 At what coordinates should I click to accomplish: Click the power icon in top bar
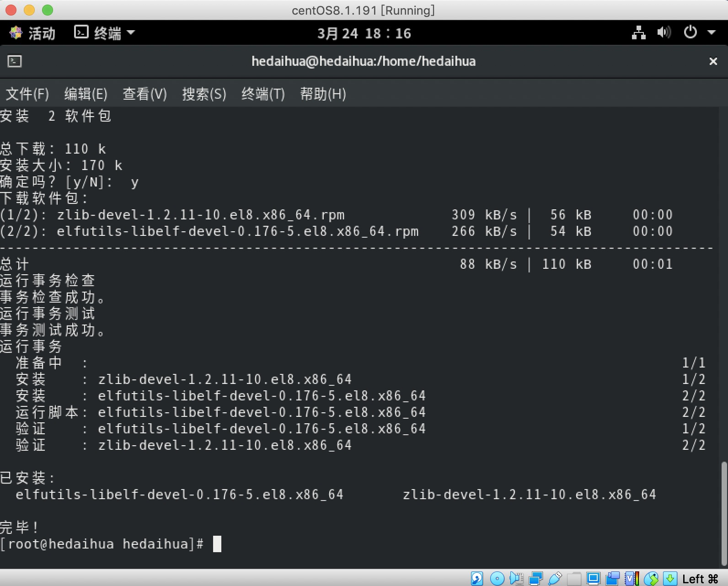click(x=690, y=32)
